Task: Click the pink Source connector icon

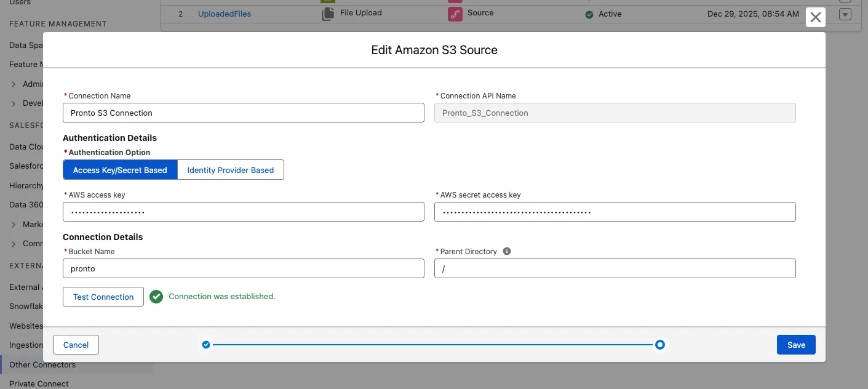Action: [455, 14]
